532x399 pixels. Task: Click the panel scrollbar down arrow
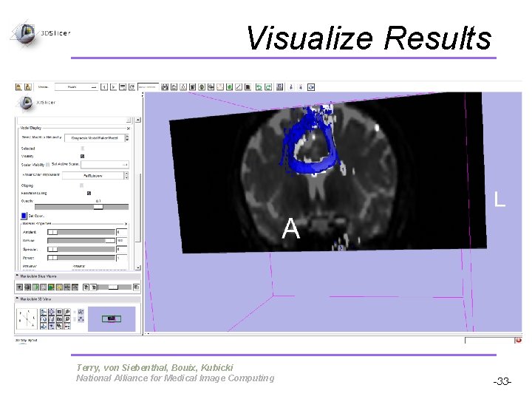(x=137, y=267)
